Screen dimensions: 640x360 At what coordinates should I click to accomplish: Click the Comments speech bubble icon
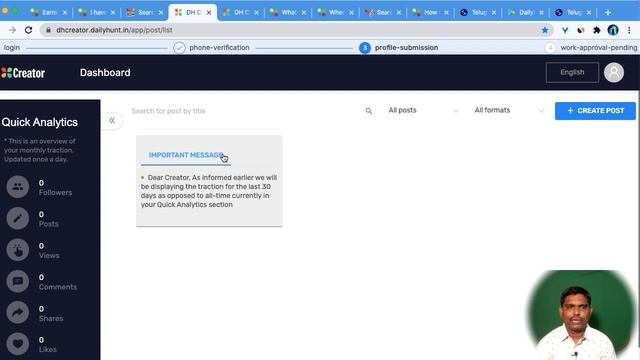coord(18,281)
